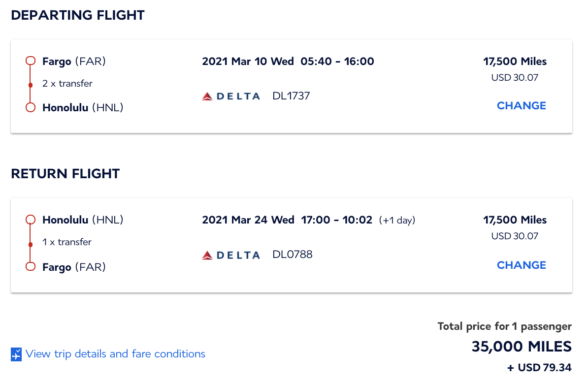This screenshot has width=588, height=383.
Task: Click the Fargo origin circle marker on departing flight
Action: [30, 60]
